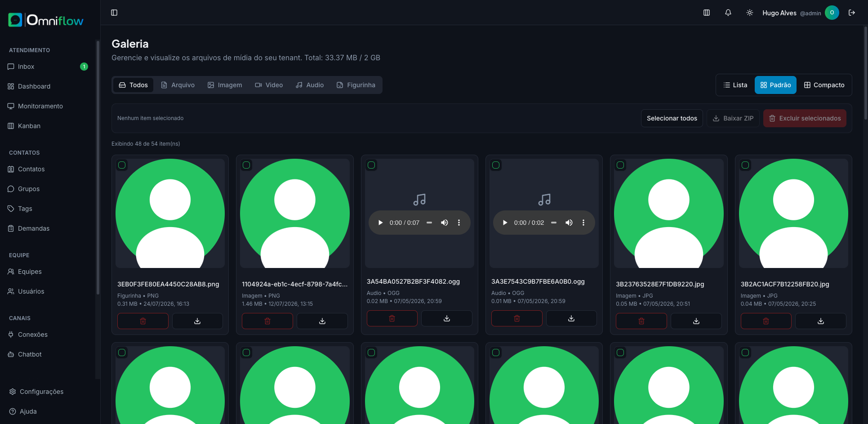The height and width of the screenshot is (424, 868).
Task: Delete audio 3A3E7543C9B7FBE6A0B0.ogg
Action: 517,318
